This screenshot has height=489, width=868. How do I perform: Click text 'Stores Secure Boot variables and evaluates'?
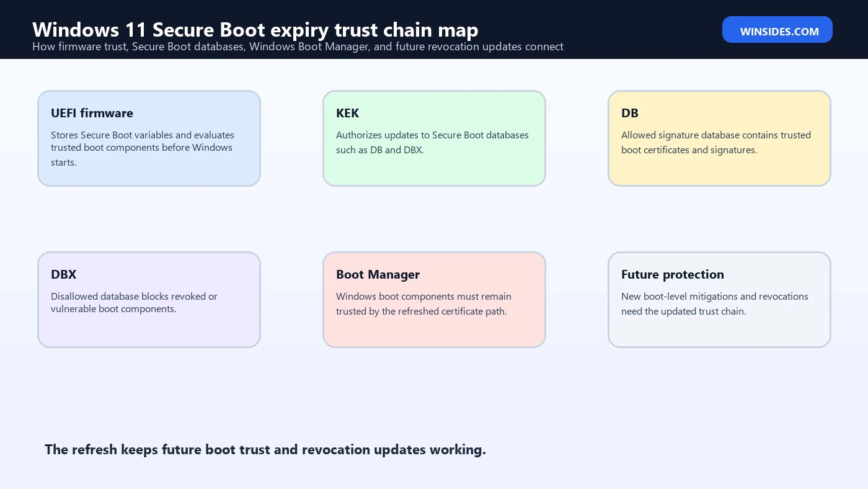pos(143,135)
